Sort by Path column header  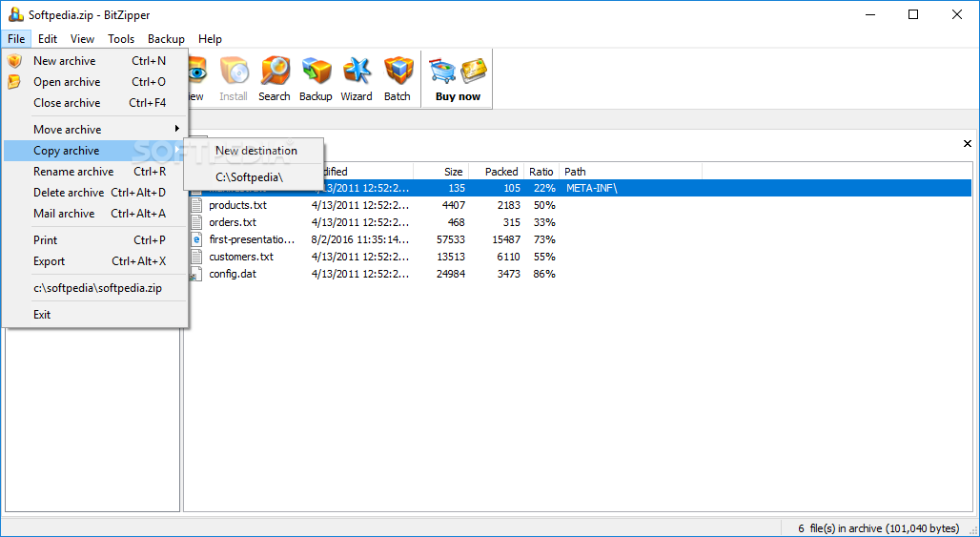[630, 172]
